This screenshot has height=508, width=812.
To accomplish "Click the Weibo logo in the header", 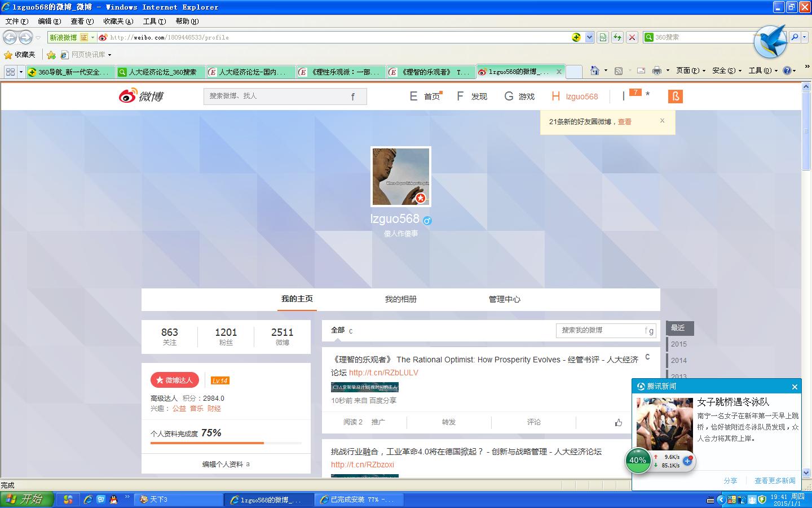I will (x=141, y=96).
